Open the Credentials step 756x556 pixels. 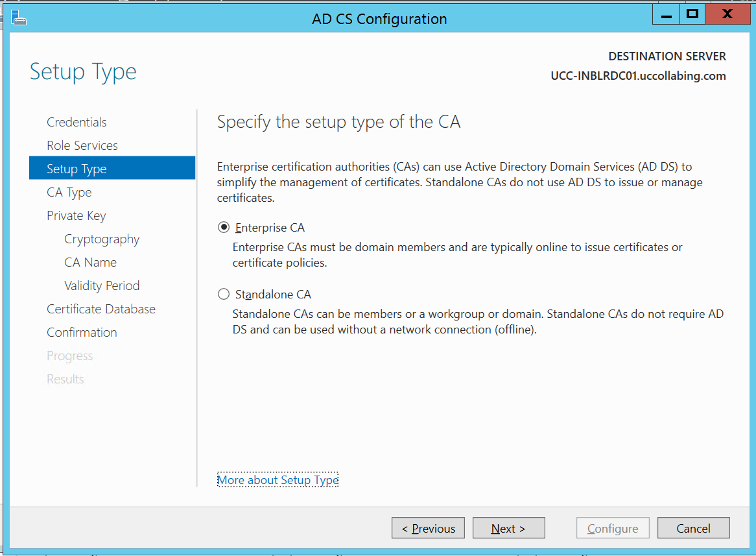[77, 122]
